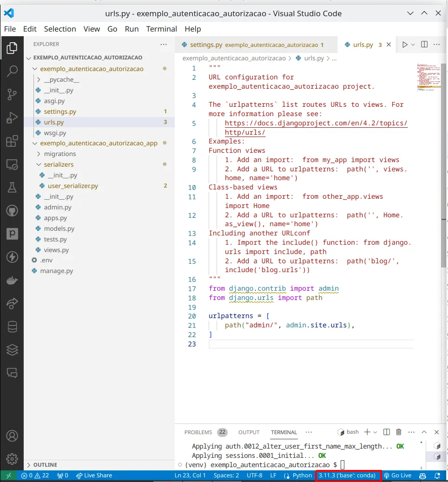Go to Ln 23, Col 1 position indicator
The image size is (448, 482).
coord(190,475)
